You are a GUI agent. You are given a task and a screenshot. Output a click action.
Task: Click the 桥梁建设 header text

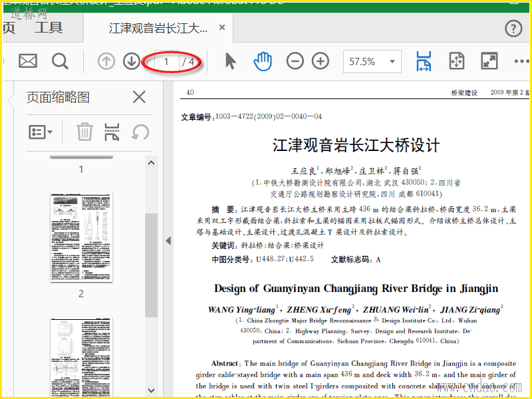click(x=464, y=92)
